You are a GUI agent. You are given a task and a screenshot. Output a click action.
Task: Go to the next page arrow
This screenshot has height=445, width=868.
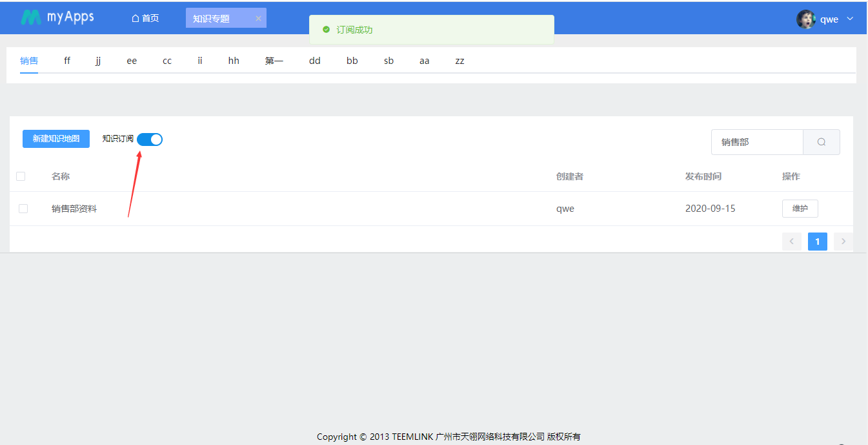[x=843, y=242]
